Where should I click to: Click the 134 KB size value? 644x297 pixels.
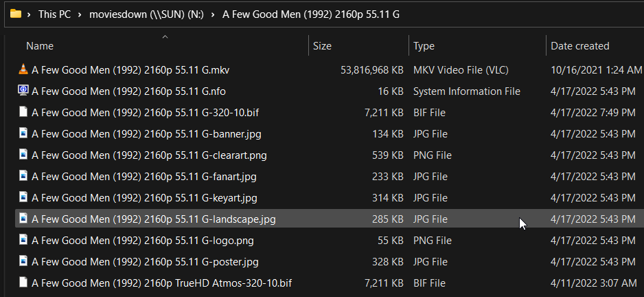point(387,133)
